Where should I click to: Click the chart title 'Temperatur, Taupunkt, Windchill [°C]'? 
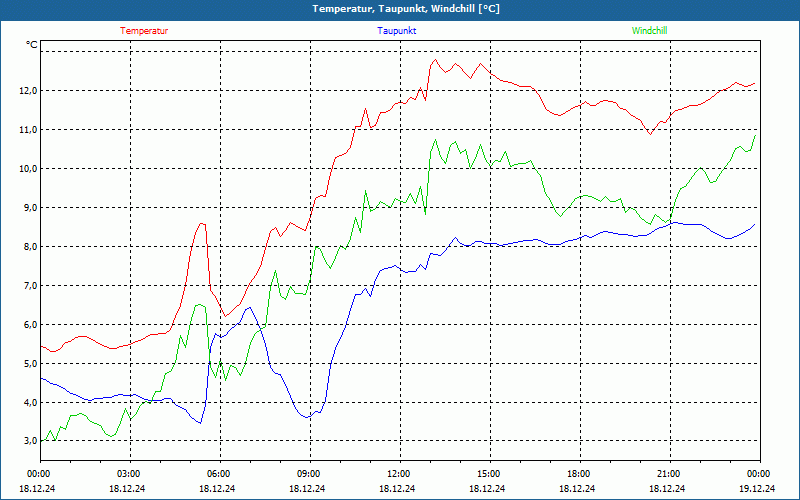pos(406,9)
